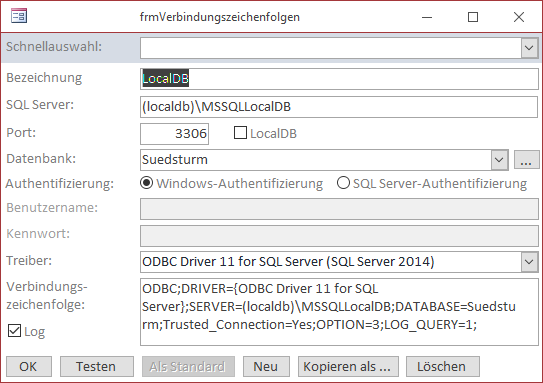543x383 pixels.
Task: Click the Access form icon in title bar
Action: point(19,16)
